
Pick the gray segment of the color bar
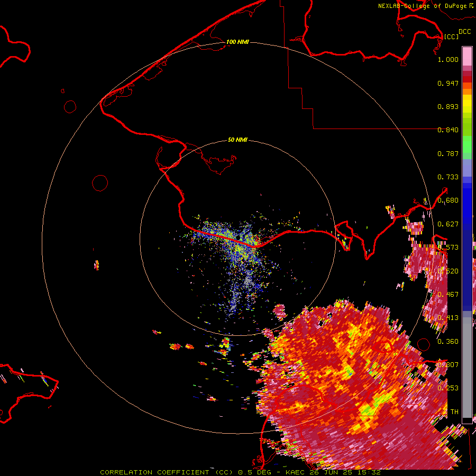pyautogui.click(x=467, y=368)
